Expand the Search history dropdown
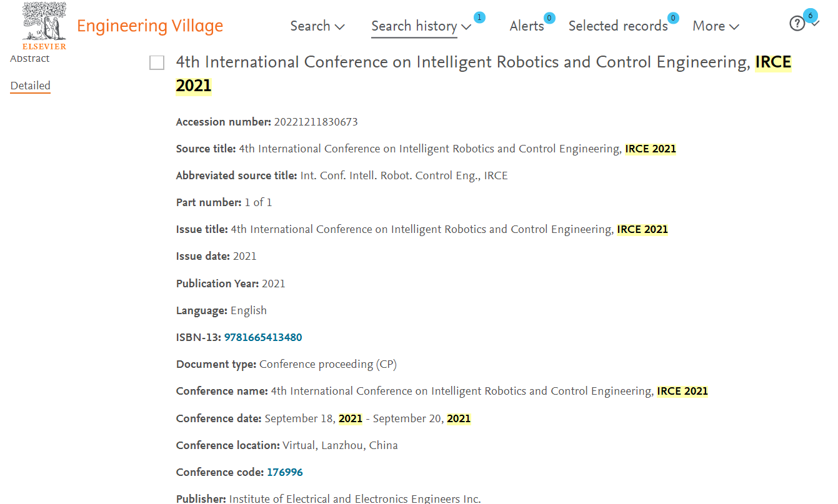Image resolution: width=838 pixels, height=504 pixels. 421,26
